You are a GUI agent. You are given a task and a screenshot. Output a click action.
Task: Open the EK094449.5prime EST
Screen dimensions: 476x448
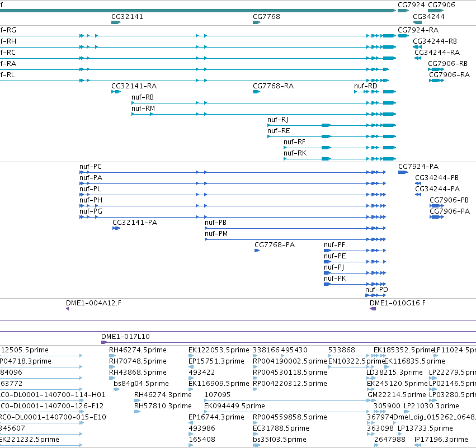[235, 406]
